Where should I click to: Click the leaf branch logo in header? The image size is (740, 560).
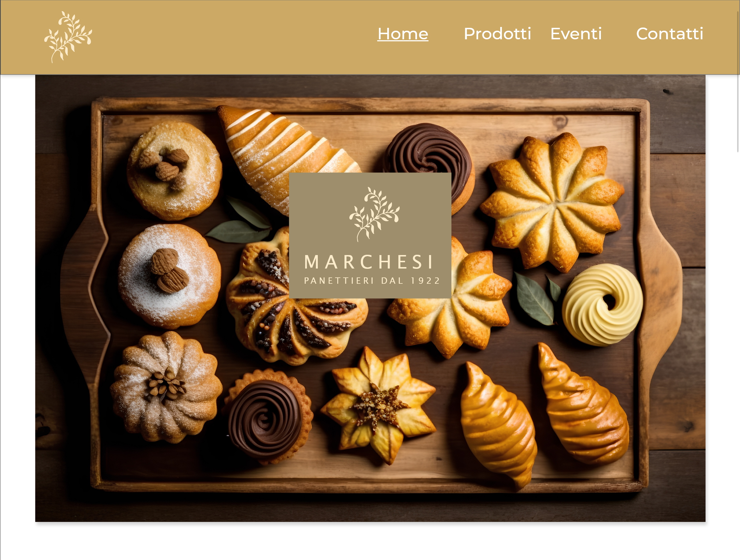coord(68,37)
